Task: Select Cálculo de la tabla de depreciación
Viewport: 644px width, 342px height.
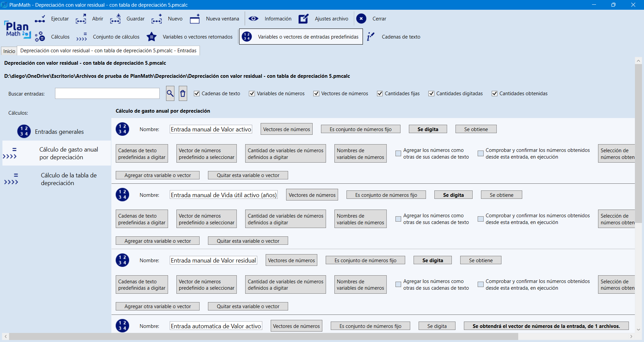Action: [68, 179]
